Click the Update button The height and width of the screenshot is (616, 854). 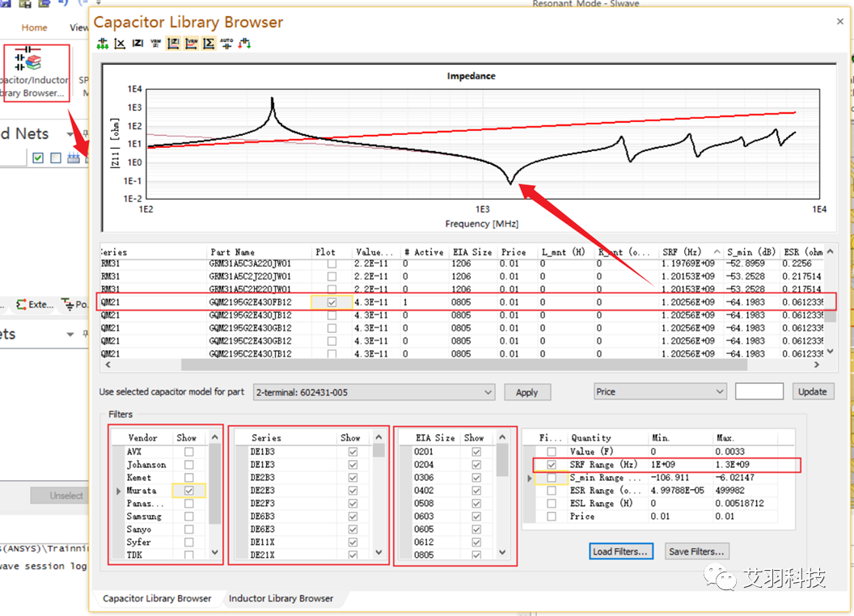coord(812,391)
